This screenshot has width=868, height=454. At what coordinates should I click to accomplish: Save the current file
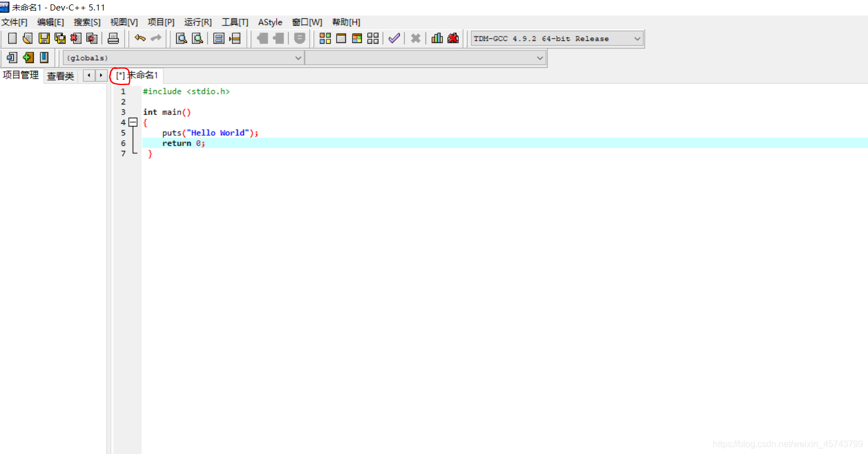pos(44,38)
